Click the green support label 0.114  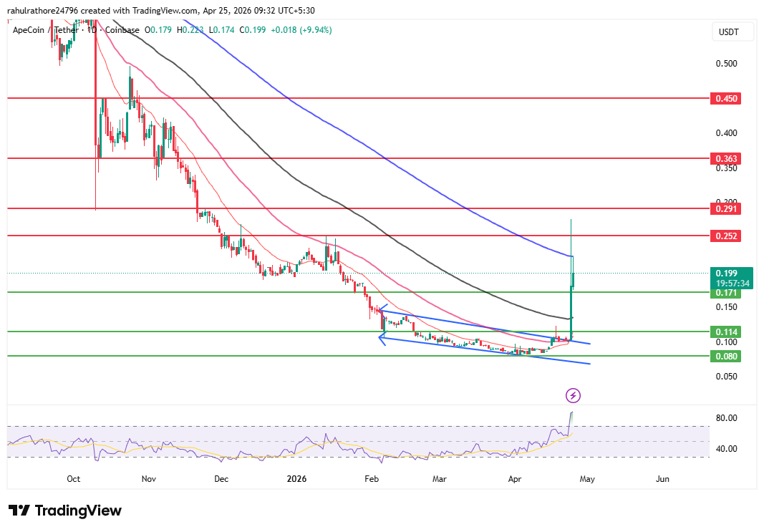726,332
